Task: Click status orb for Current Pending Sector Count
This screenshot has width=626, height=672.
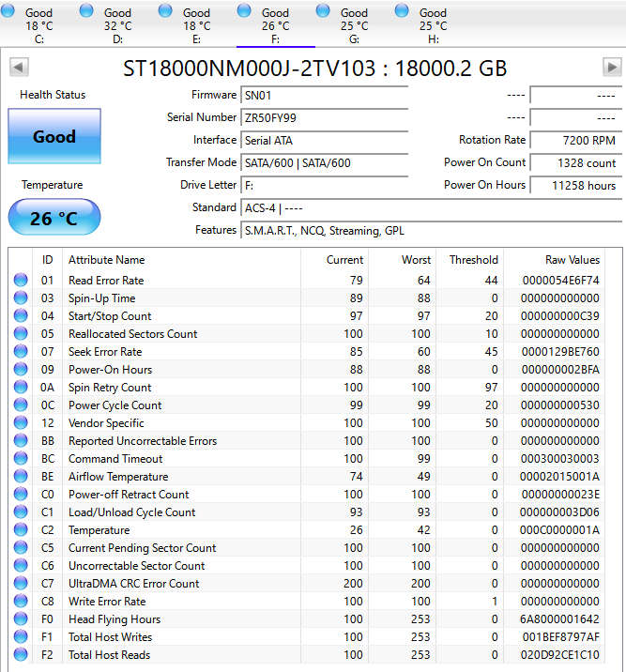Action: pos(21,547)
